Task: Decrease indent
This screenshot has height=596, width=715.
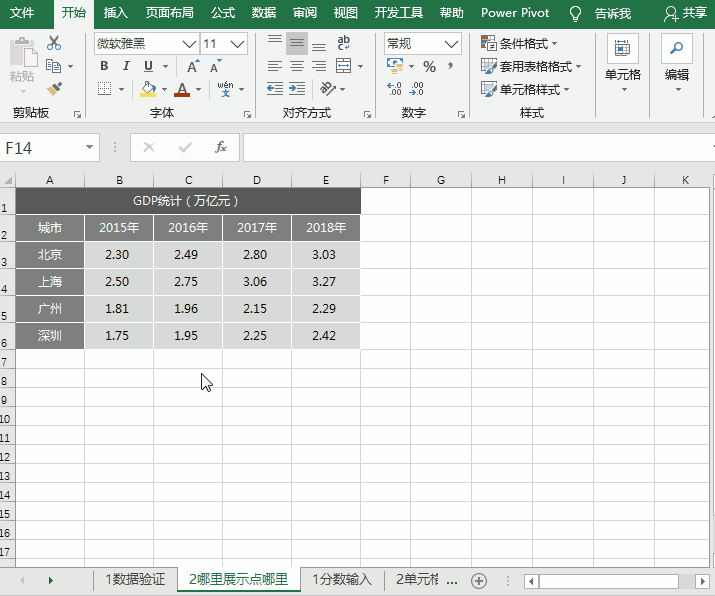Action: point(275,88)
